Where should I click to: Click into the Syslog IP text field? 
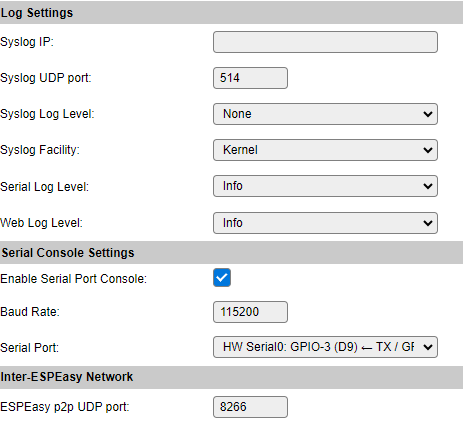coord(325,42)
